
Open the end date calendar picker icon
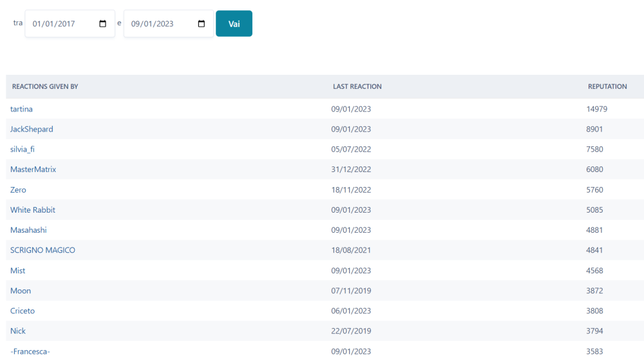click(201, 24)
